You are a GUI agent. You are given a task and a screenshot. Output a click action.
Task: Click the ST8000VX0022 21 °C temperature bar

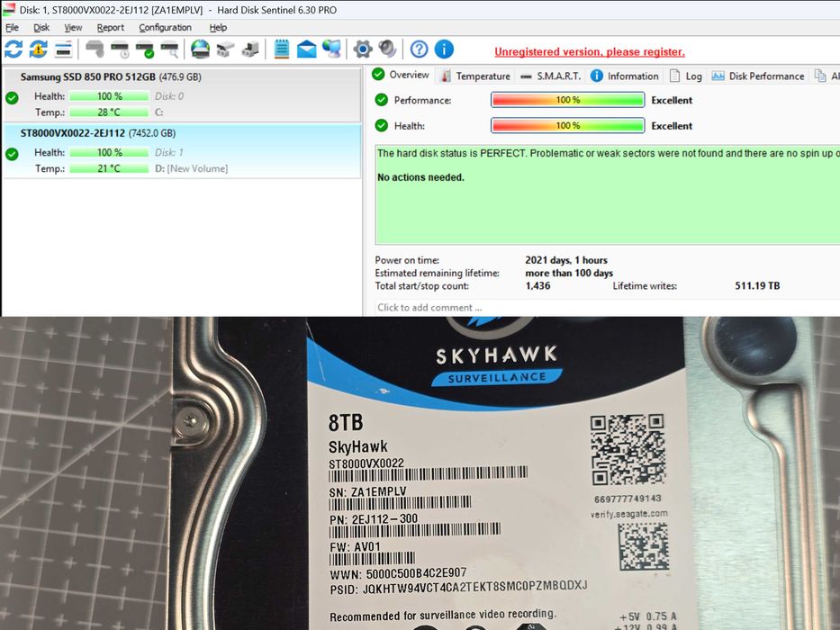point(109,169)
